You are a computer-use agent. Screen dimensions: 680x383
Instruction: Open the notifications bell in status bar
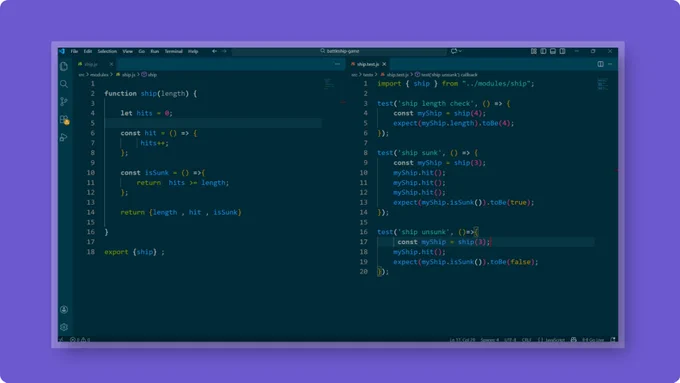pyautogui.click(x=613, y=340)
